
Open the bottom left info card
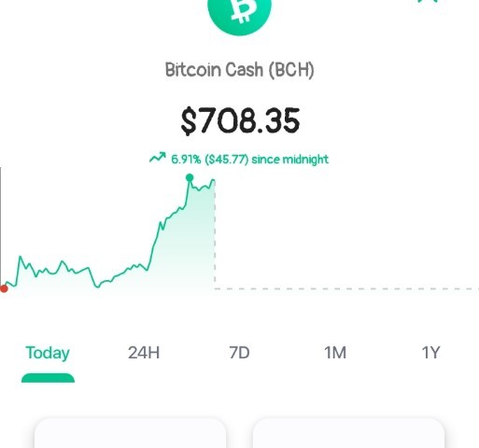coord(130,433)
